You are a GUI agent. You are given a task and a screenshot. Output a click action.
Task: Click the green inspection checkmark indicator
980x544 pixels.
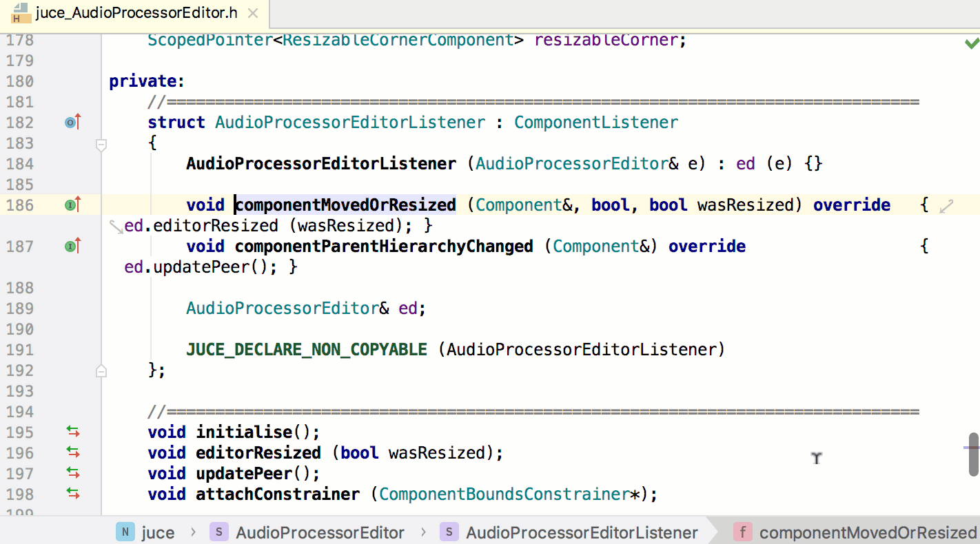click(971, 43)
